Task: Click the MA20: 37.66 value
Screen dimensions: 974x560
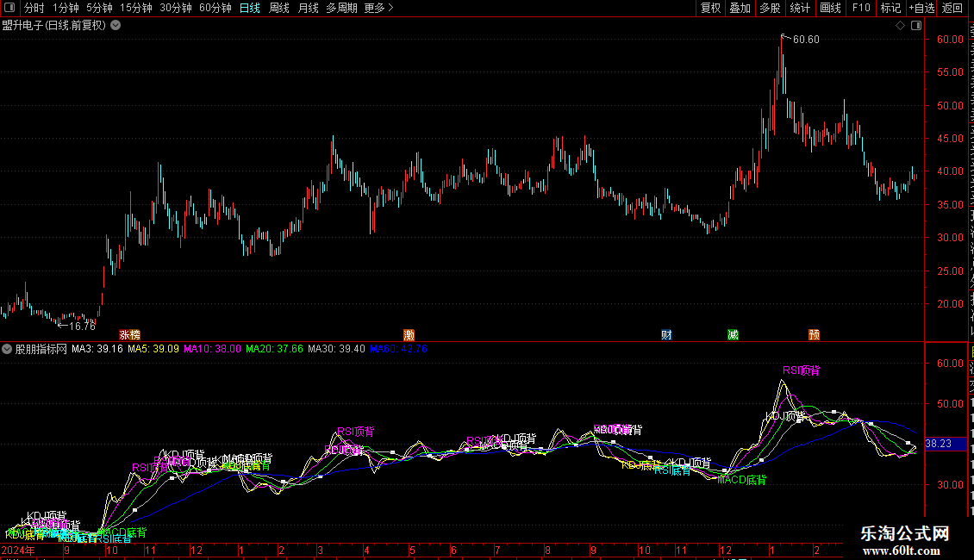Action: 274,349
